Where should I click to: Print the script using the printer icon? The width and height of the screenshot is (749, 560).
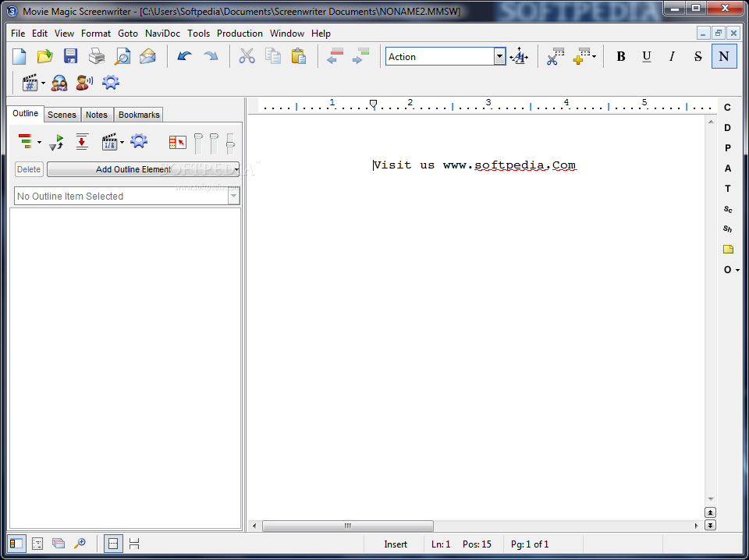pyautogui.click(x=97, y=56)
